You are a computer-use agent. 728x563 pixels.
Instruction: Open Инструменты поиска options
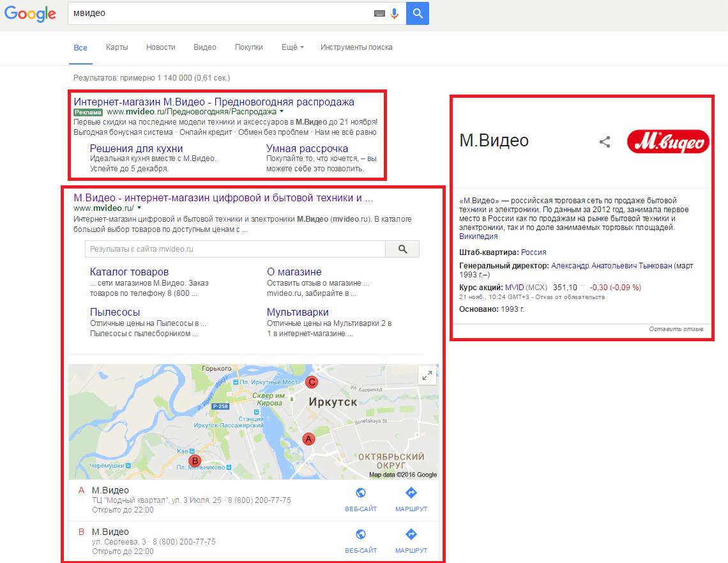[x=356, y=47]
